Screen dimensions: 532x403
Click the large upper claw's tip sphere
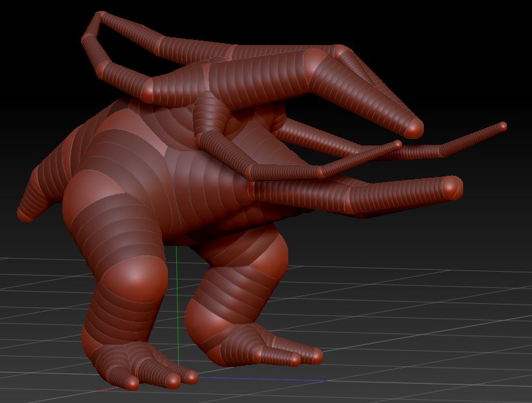coord(413,127)
